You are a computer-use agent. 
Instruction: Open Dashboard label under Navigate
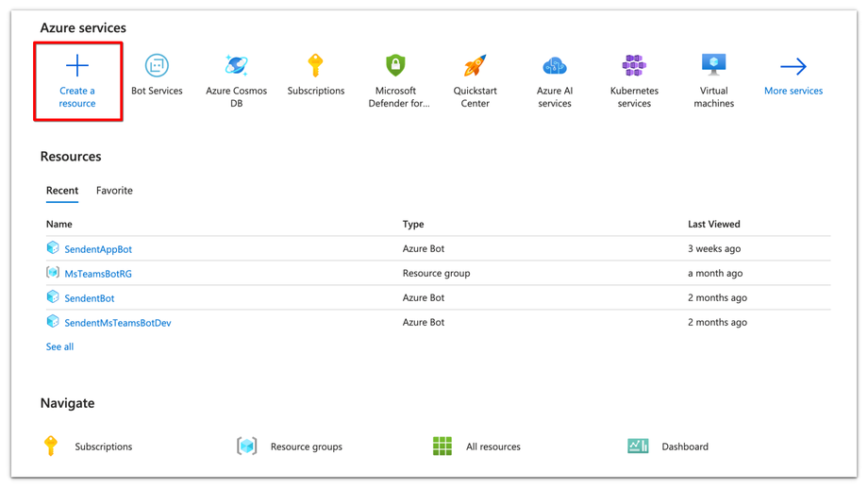tap(685, 447)
